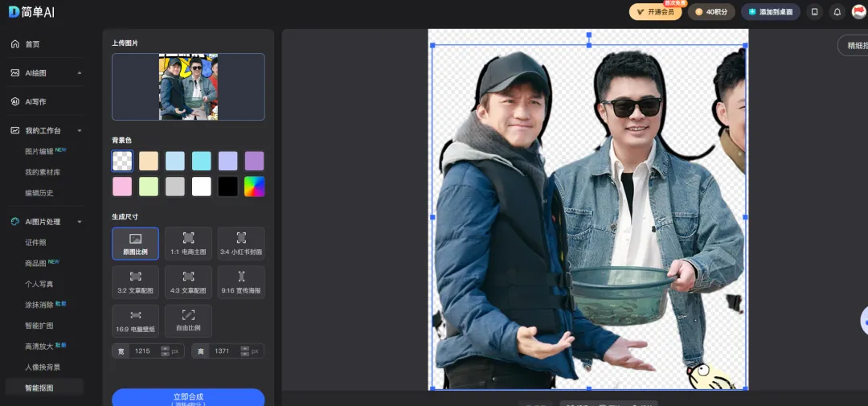
Task: Choose the pink background swatch
Action: [122, 187]
